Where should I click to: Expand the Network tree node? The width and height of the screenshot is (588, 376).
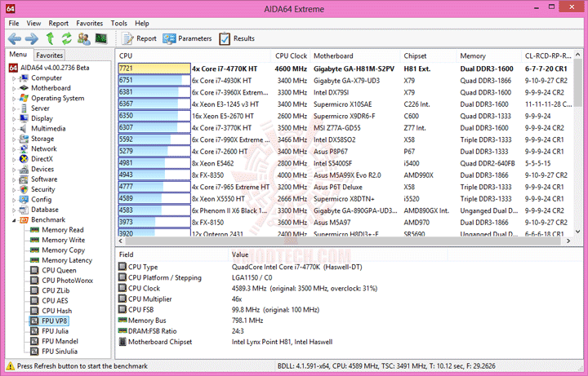[14, 149]
